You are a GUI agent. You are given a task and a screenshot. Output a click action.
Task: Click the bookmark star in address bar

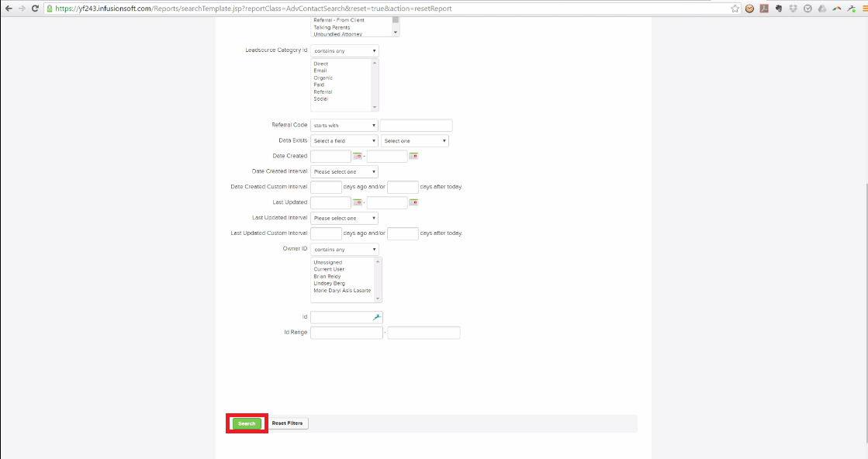coord(735,9)
